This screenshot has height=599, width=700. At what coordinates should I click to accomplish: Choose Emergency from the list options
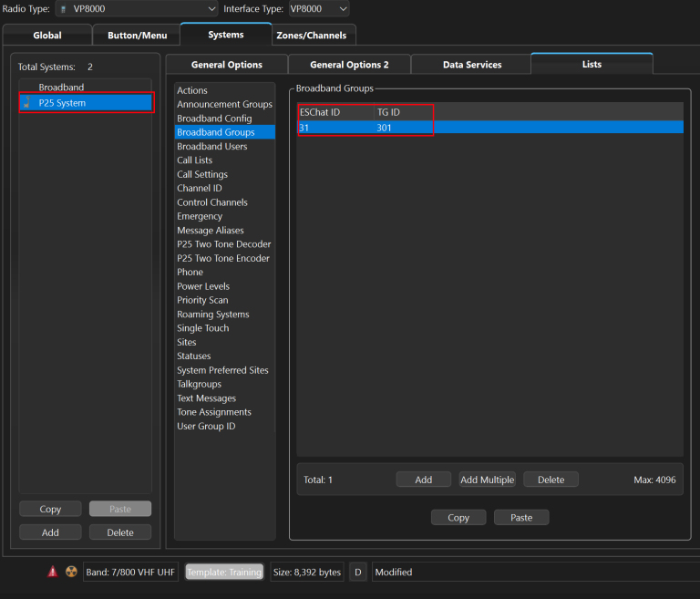[200, 216]
